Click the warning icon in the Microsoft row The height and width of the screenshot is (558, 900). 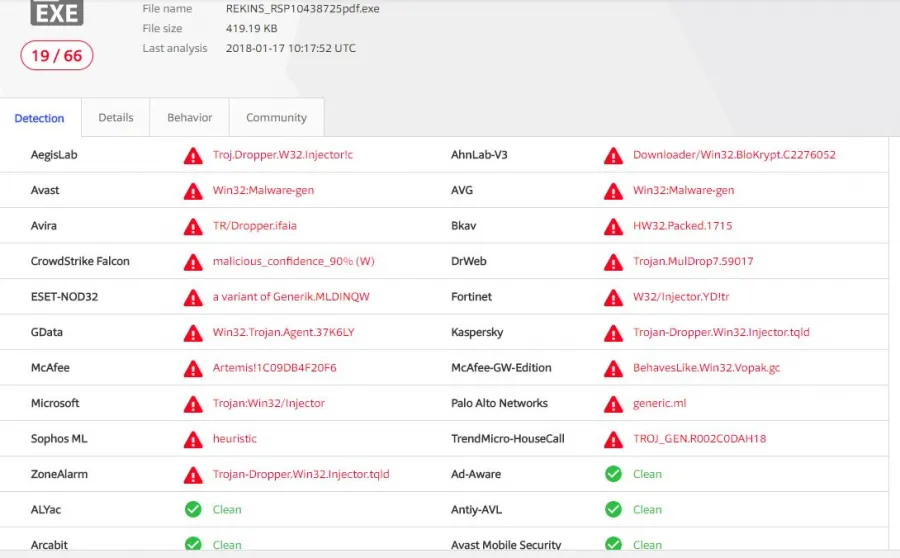coord(193,405)
